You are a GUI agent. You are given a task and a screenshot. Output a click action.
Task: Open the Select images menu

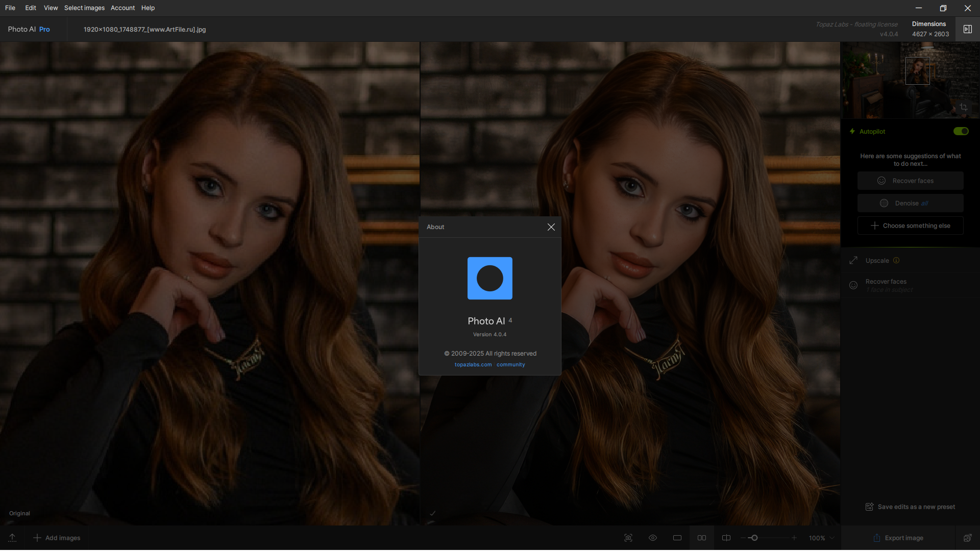point(84,8)
